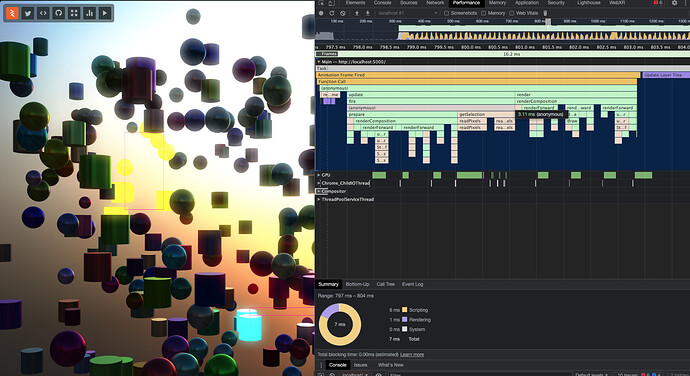Open the Call Tree tab
Screen dimensions: 690x376
(385, 284)
